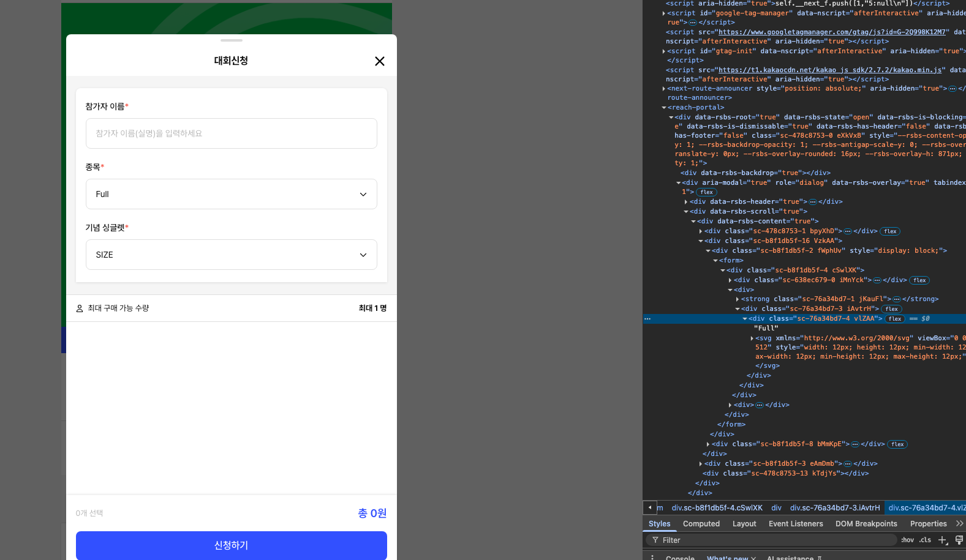Open the 종목 dropdown showing Full
Viewport: 966px width, 560px height.
click(232, 194)
